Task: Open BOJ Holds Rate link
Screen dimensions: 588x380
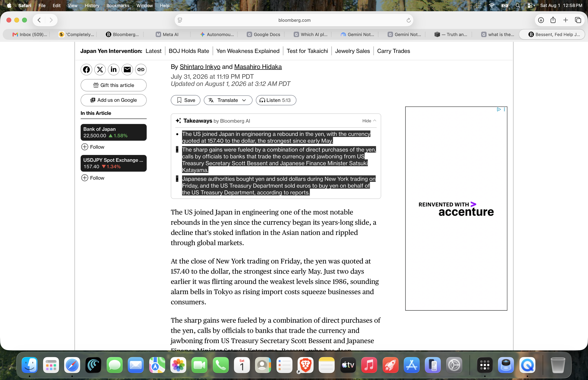Action: (189, 51)
